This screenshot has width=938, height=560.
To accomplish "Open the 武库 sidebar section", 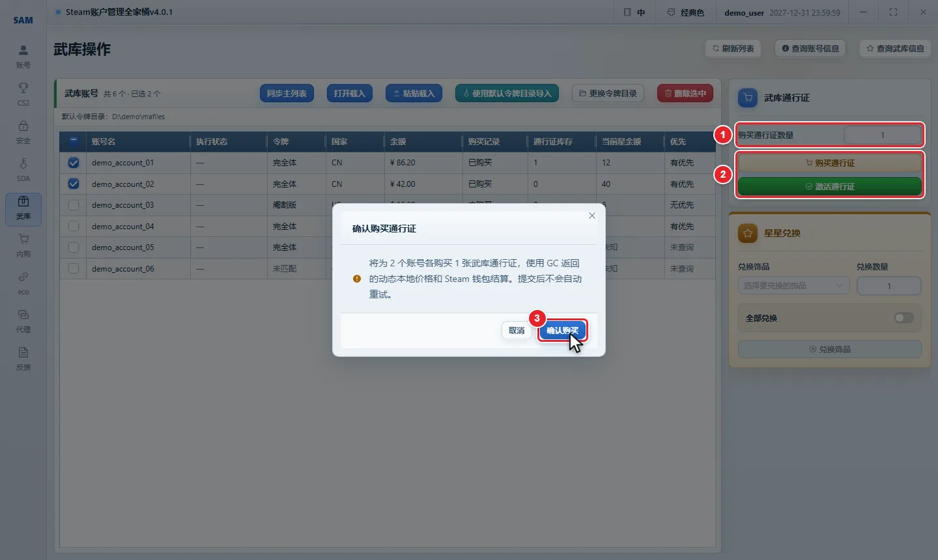I will pyautogui.click(x=23, y=208).
